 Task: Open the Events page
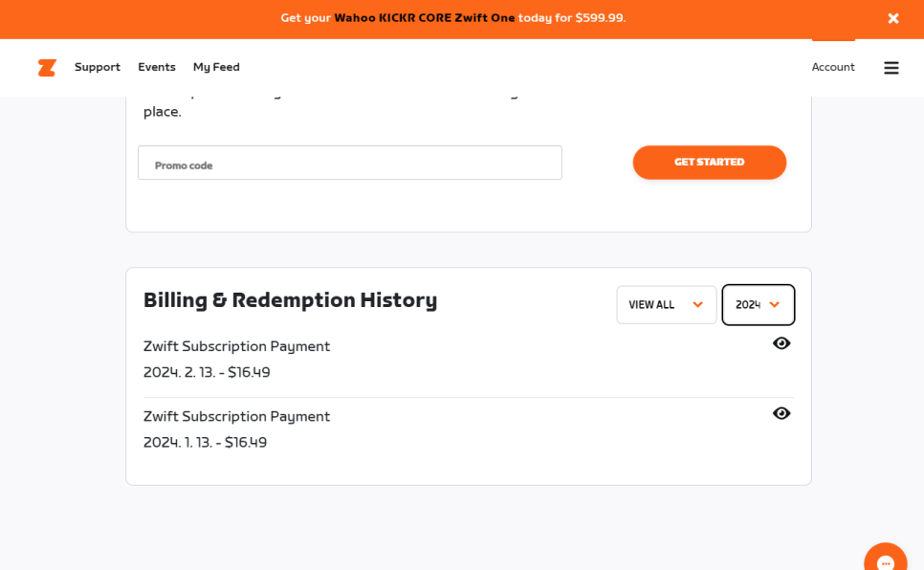[157, 67]
